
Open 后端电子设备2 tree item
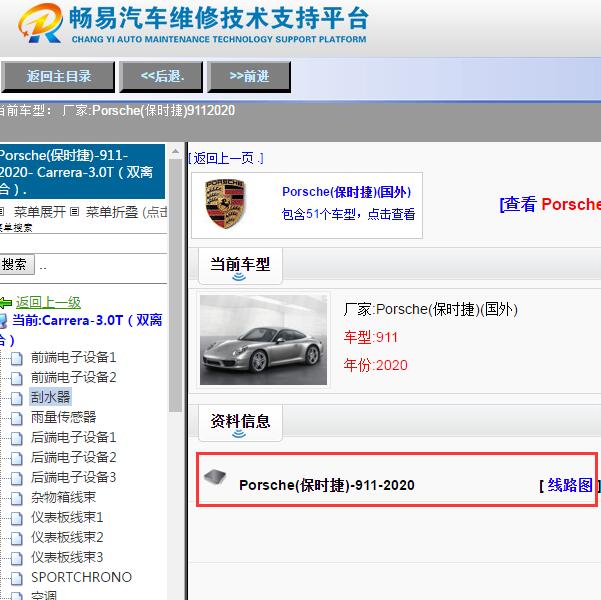pyautogui.click(x=74, y=457)
